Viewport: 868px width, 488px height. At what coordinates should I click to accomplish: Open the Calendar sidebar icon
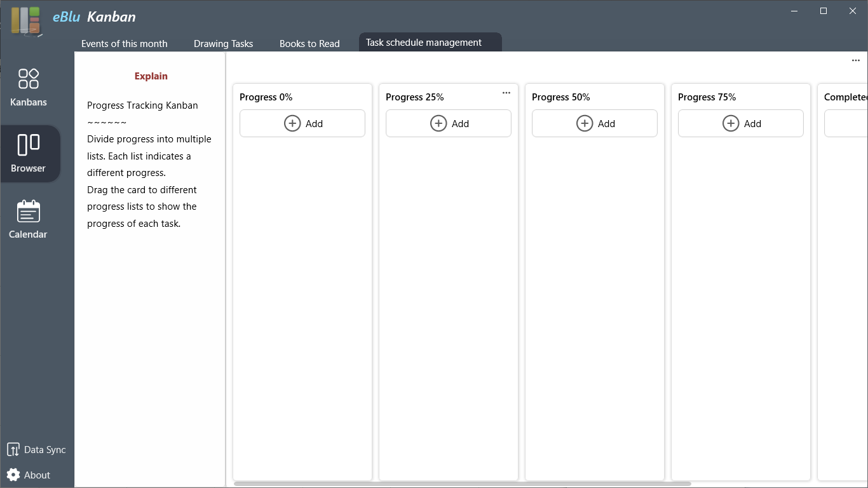point(29,212)
